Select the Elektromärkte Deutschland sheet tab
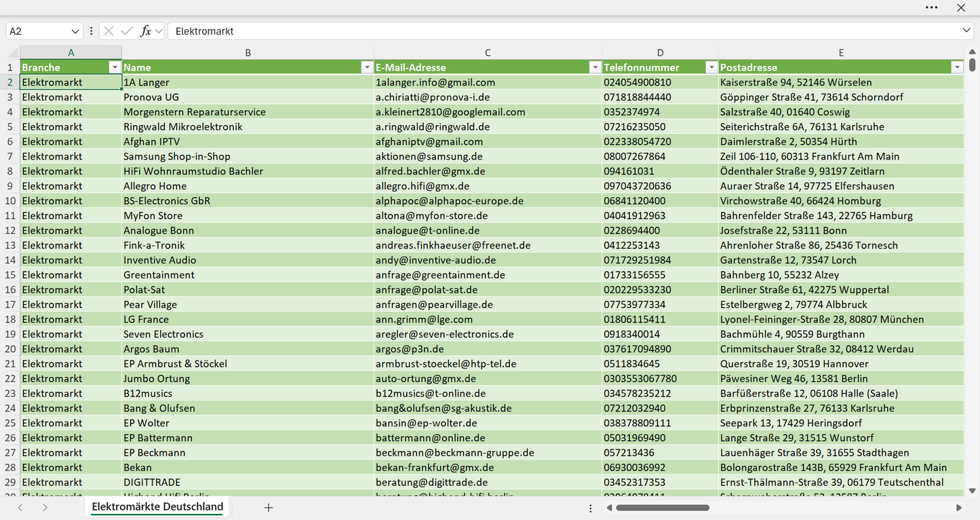The width and height of the screenshot is (980, 520). [157, 507]
